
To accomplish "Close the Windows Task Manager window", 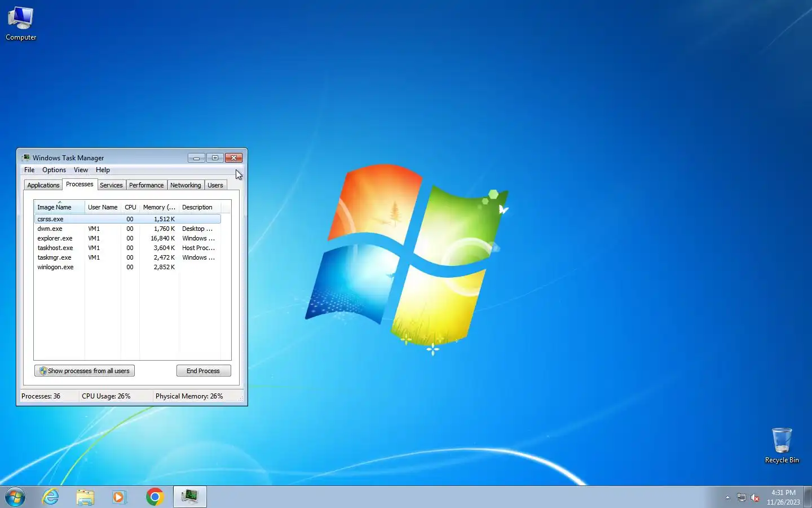I will [233, 158].
